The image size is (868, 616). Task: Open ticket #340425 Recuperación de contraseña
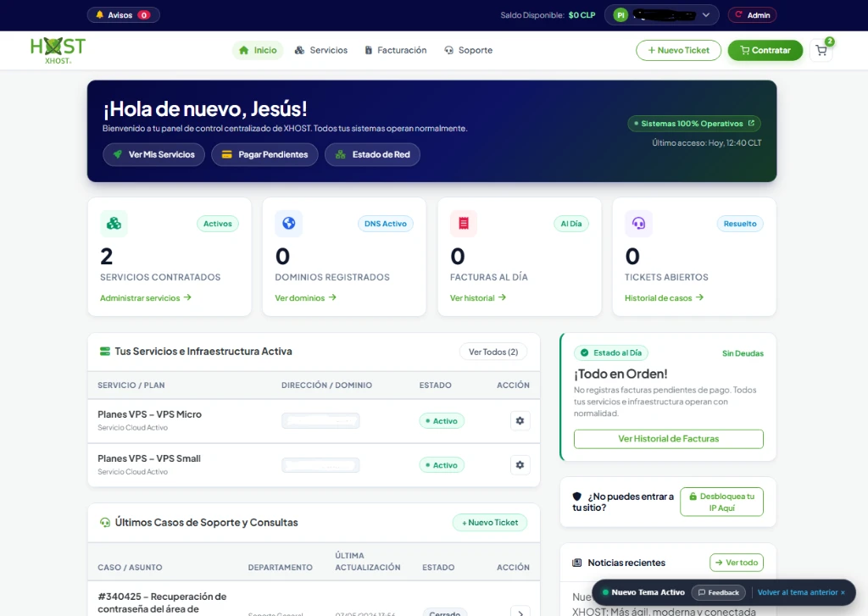point(162,602)
